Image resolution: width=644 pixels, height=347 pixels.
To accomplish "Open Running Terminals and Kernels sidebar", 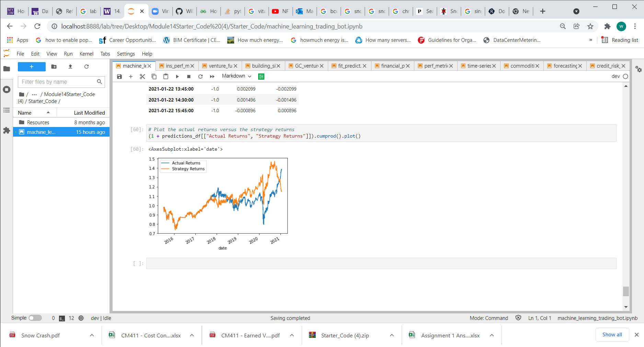I will 7,90.
